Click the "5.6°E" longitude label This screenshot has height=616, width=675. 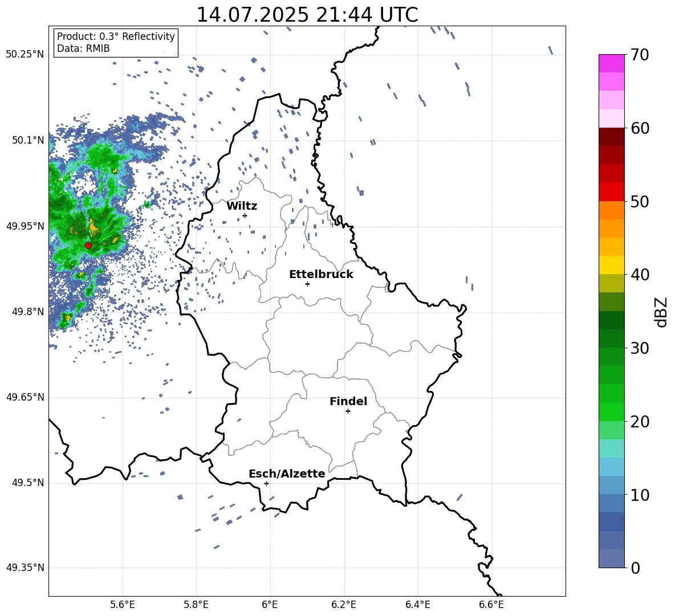[123, 605]
